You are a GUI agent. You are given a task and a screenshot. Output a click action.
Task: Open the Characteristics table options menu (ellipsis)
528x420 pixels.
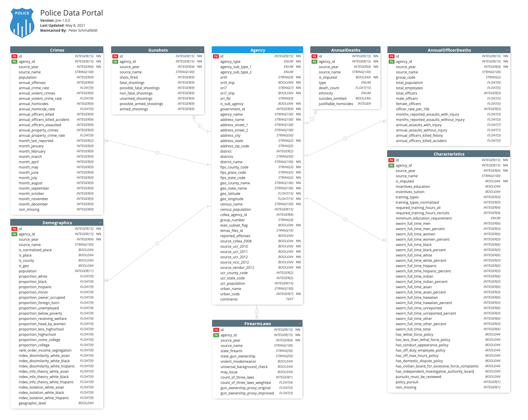pos(507,154)
